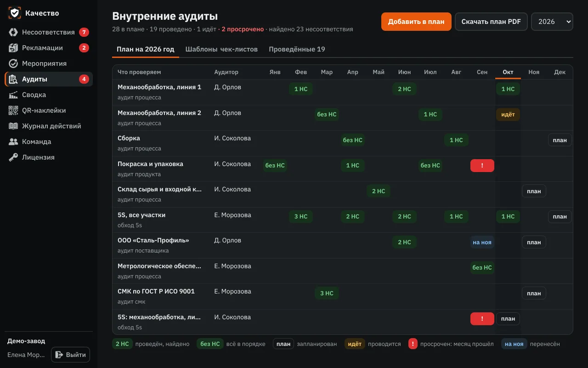Click the Добавить в план button
The height and width of the screenshot is (368, 588).
416,22
